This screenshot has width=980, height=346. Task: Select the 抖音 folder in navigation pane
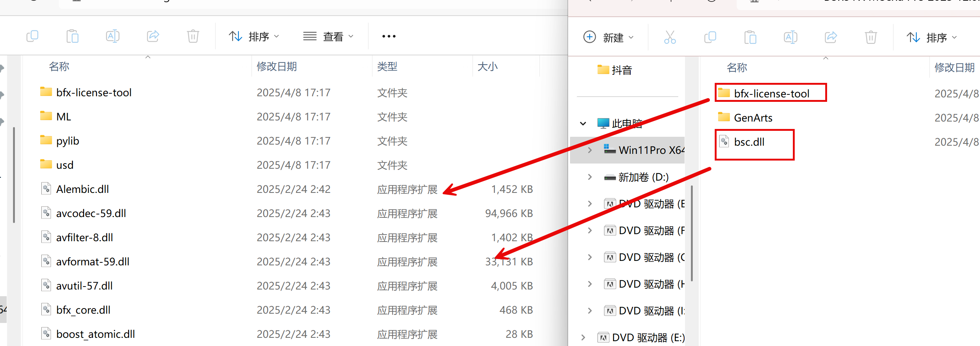coord(621,70)
